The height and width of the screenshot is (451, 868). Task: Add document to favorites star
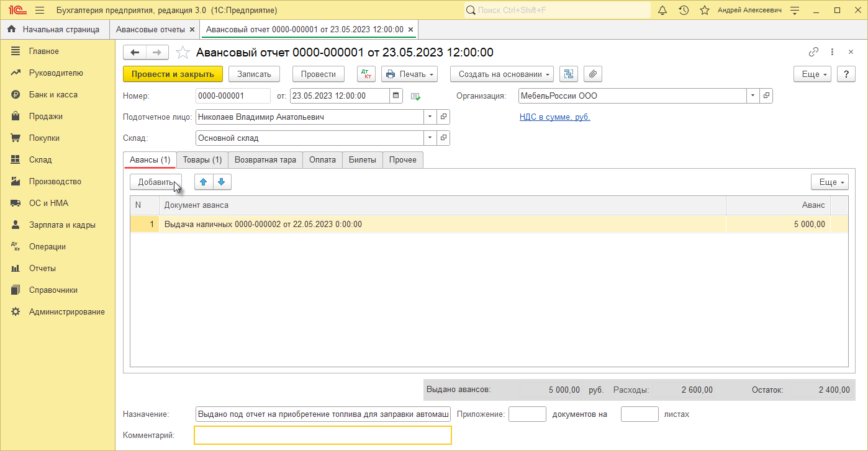point(183,53)
